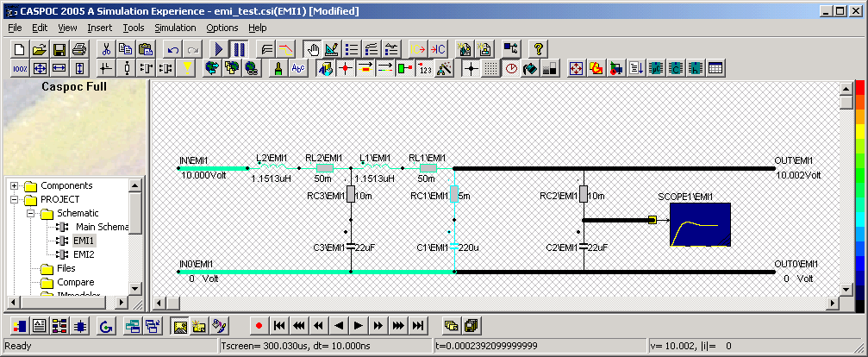Click the Save floppy disk icon
This screenshot has width=868, height=357.
pos(59,49)
